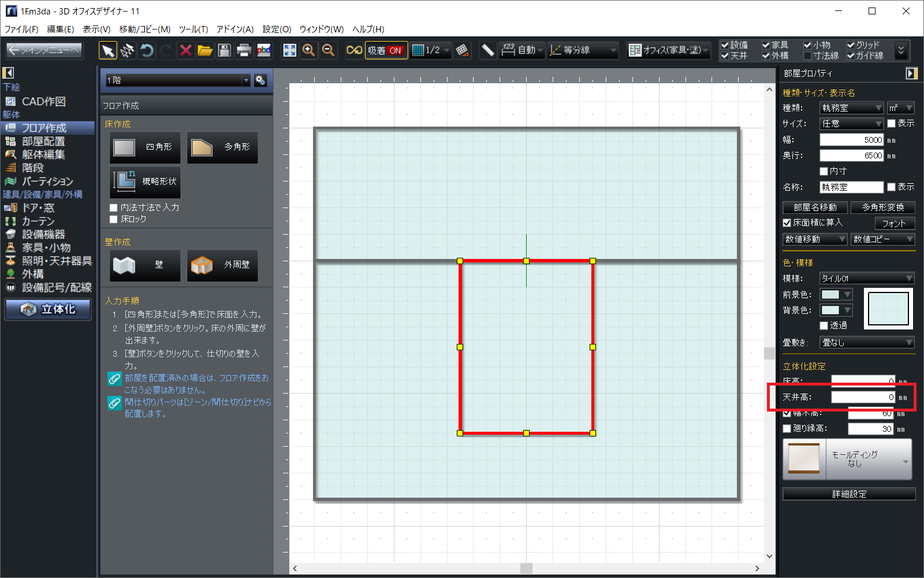
Task: Toggle the 床ロック checkbox
Action: (x=114, y=220)
